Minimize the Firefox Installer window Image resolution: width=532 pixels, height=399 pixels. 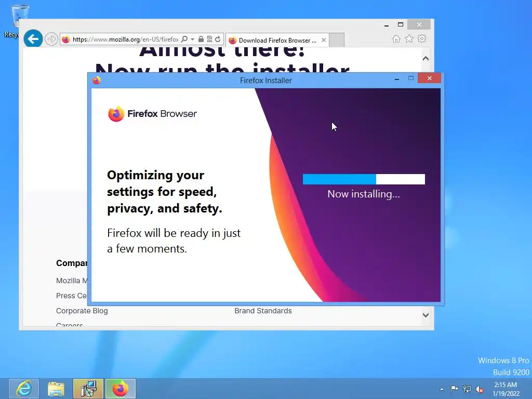tap(396, 79)
